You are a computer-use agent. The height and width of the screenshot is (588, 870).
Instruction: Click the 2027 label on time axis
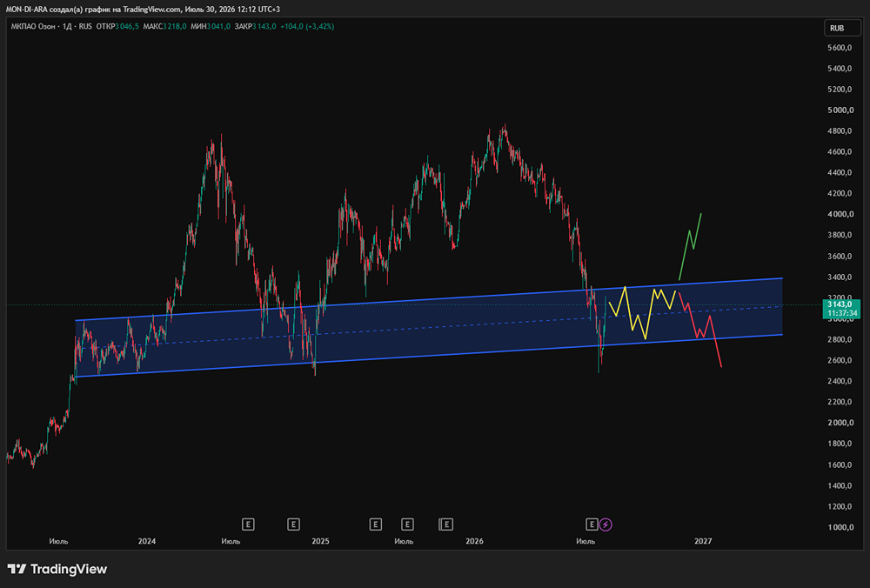click(x=703, y=541)
